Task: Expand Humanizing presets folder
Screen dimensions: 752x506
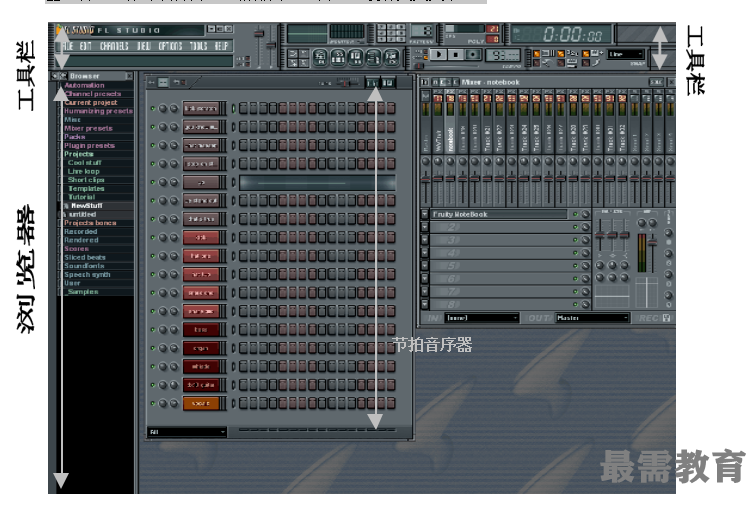Action: click(x=98, y=111)
